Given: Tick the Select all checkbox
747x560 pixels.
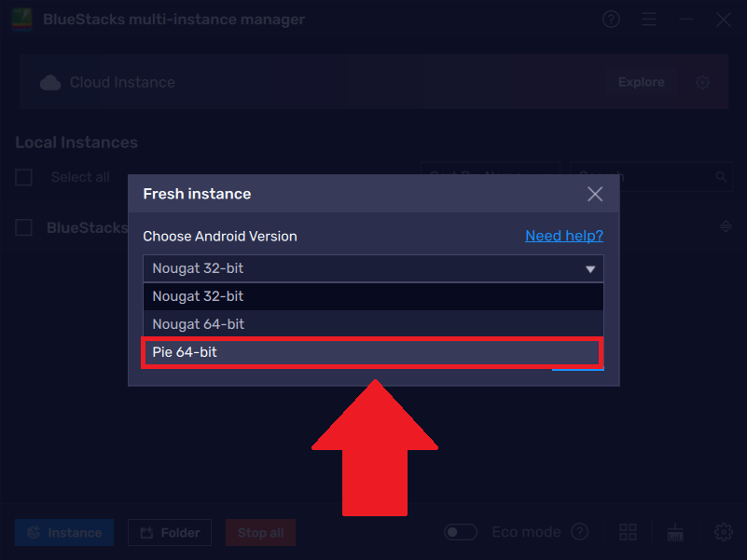Looking at the screenshot, I should point(24,177).
